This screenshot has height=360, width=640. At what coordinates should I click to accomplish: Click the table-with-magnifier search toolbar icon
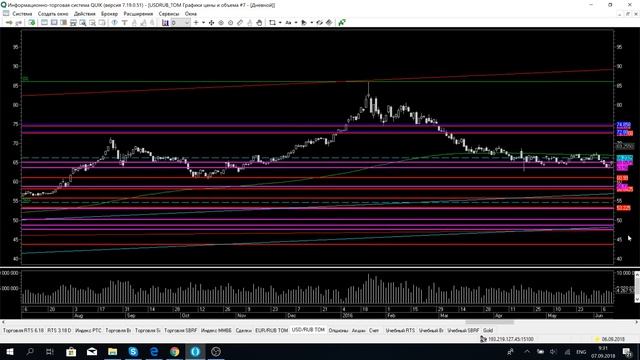point(83,23)
